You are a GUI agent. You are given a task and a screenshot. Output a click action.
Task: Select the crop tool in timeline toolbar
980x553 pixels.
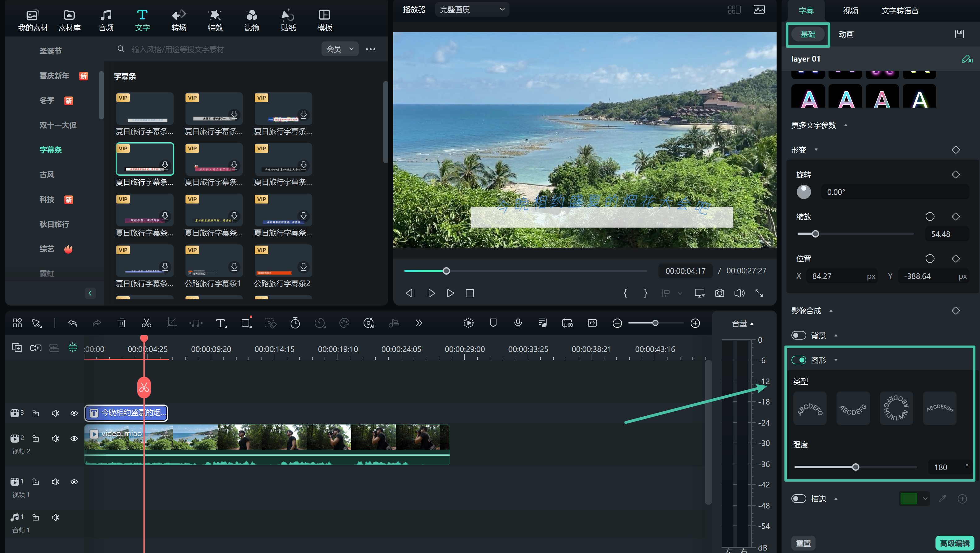(x=171, y=323)
